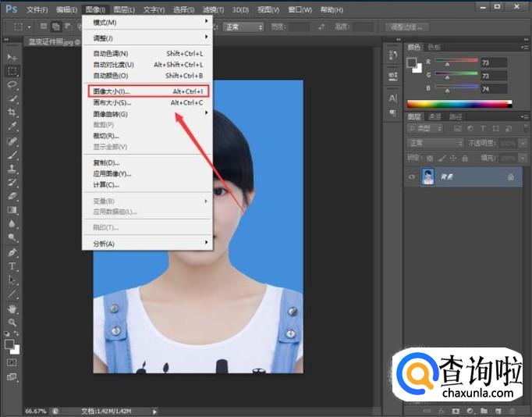Toggle the lock transparent pixels option
Image resolution: width=532 pixels, height=417 pixels.
click(430, 158)
